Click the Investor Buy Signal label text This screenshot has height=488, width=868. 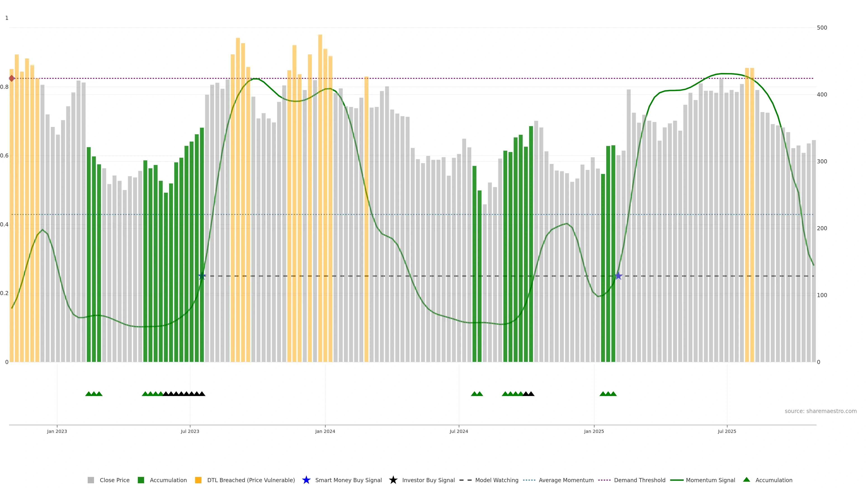point(428,480)
